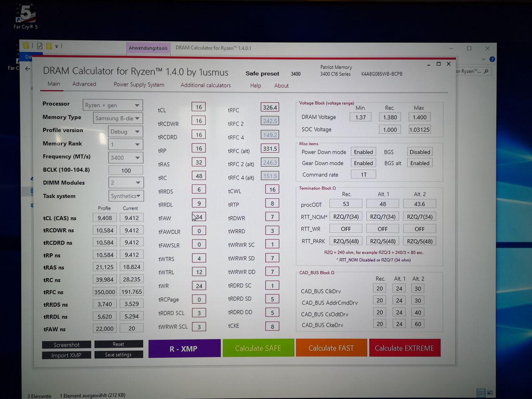Click the Screenshot button
The height and width of the screenshot is (399, 532).
coord(66,345)
